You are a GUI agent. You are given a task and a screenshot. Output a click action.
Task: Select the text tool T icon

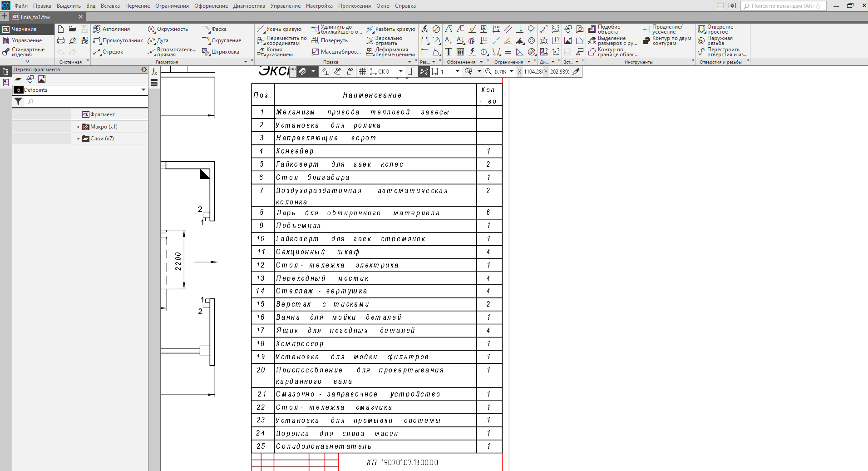(x=449, y=52)
